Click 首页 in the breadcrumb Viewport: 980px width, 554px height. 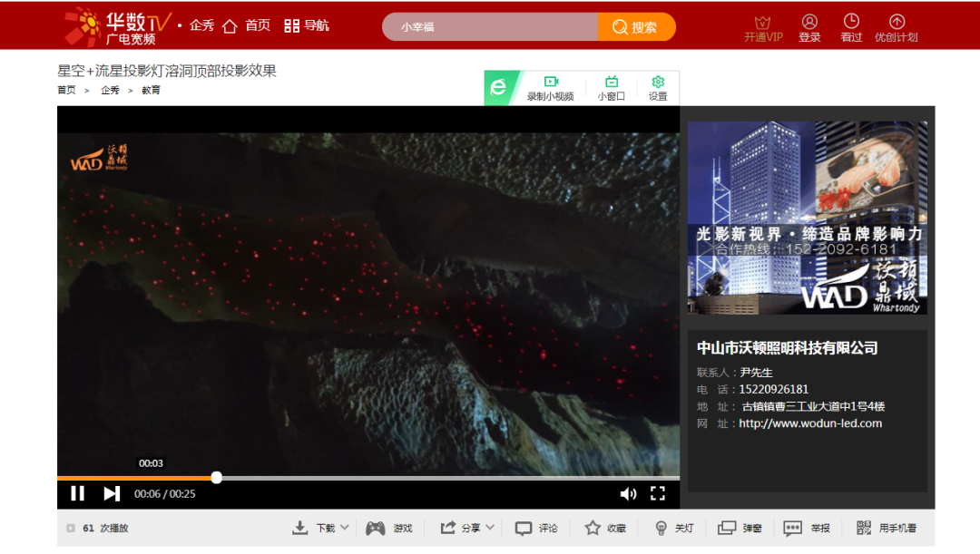click(66, 90)
